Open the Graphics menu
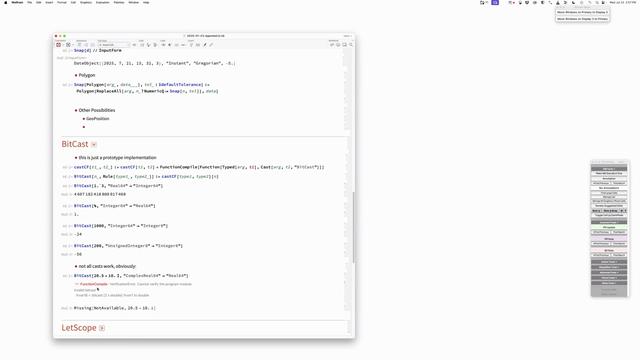The width and height of the screenshot is (640, 360). pos(86,2)
